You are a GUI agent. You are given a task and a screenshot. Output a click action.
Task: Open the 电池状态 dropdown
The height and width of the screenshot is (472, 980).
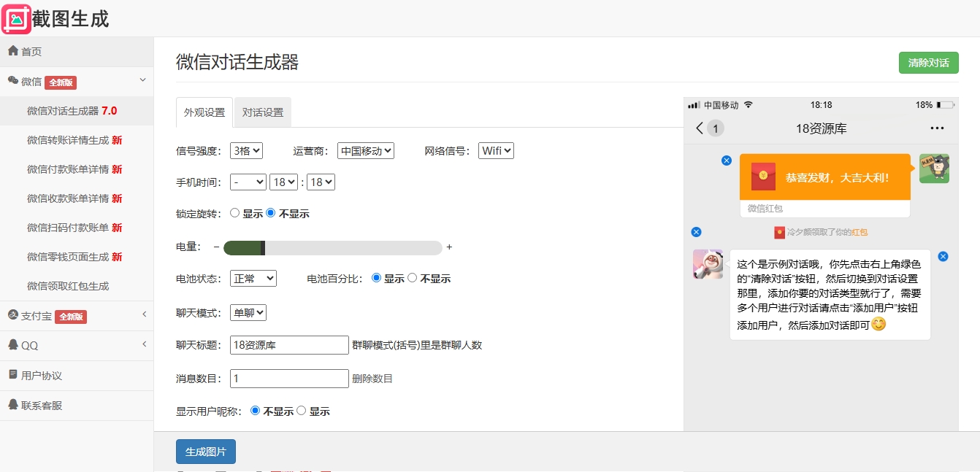(x=253, y=278)
